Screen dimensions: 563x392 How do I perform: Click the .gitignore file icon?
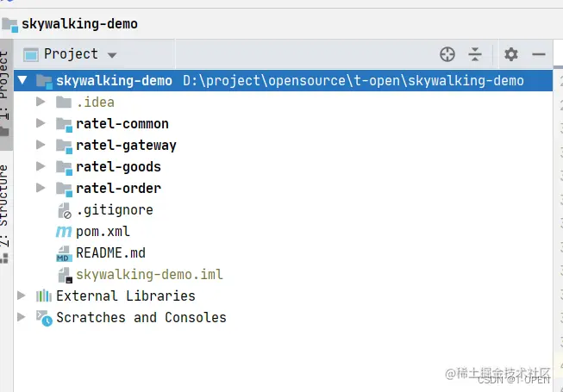coord(65,210)
